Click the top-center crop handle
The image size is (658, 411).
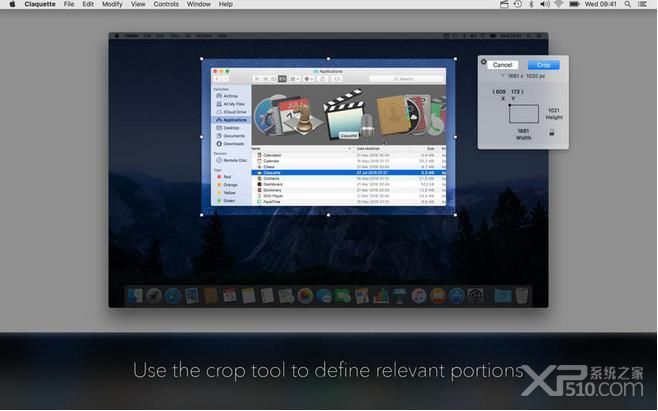point(329,59)
